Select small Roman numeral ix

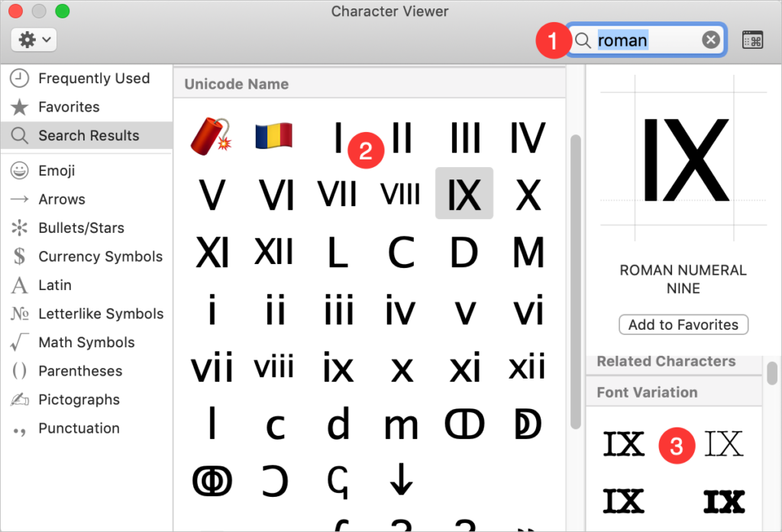(338, 367)
